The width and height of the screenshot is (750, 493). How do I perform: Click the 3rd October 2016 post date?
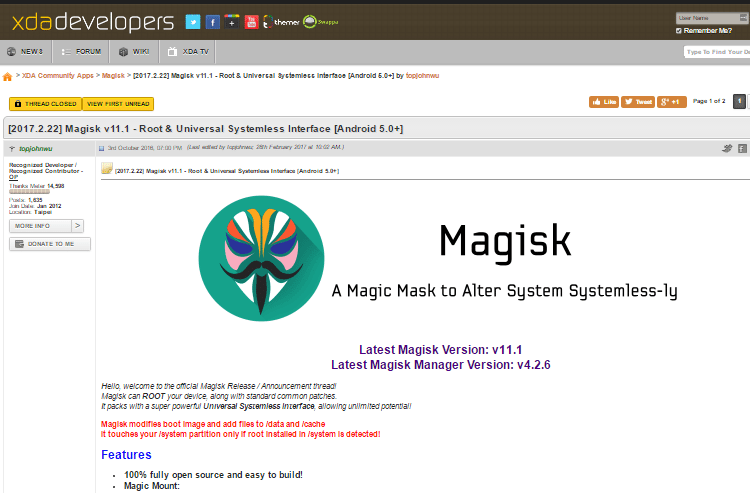[144, 148]
